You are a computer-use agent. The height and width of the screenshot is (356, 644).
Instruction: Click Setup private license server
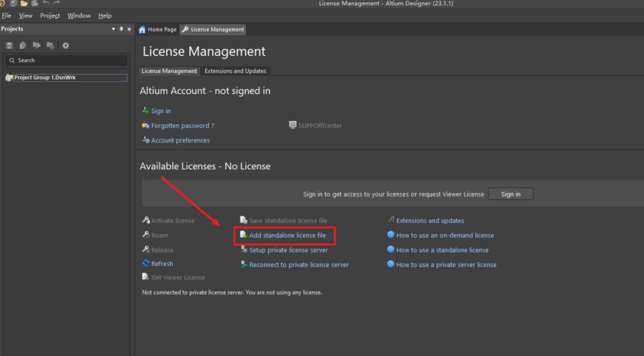(288, 250)
